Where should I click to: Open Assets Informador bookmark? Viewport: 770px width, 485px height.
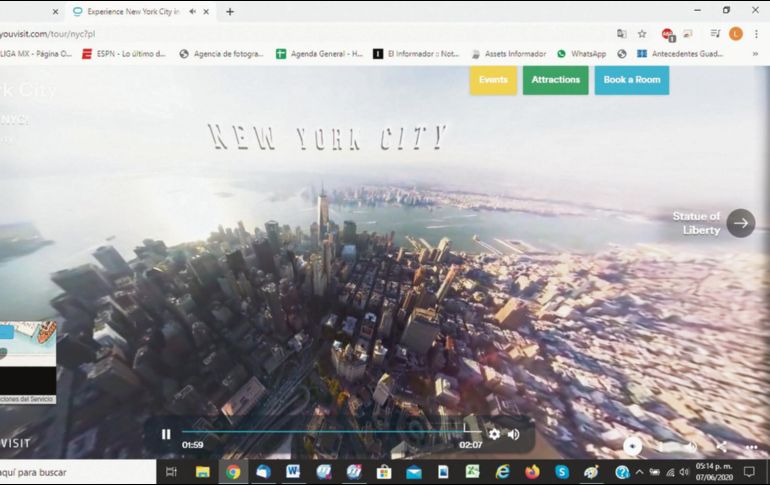509,54
